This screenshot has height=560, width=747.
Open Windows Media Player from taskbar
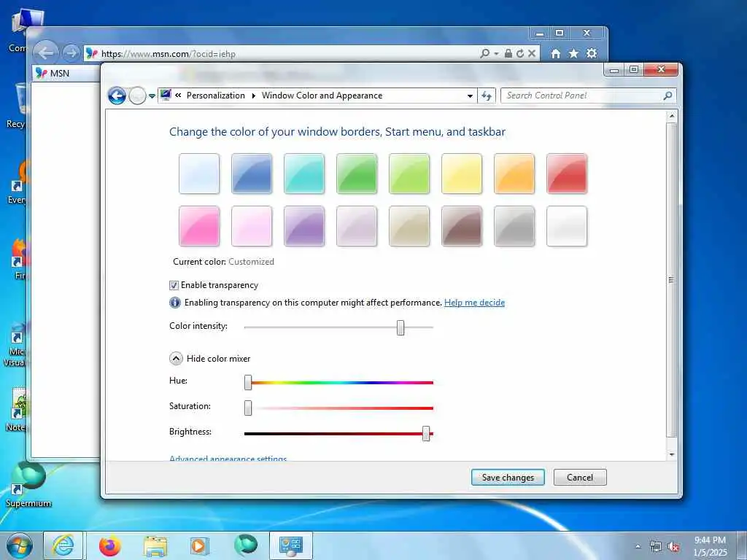click(200, 545)
